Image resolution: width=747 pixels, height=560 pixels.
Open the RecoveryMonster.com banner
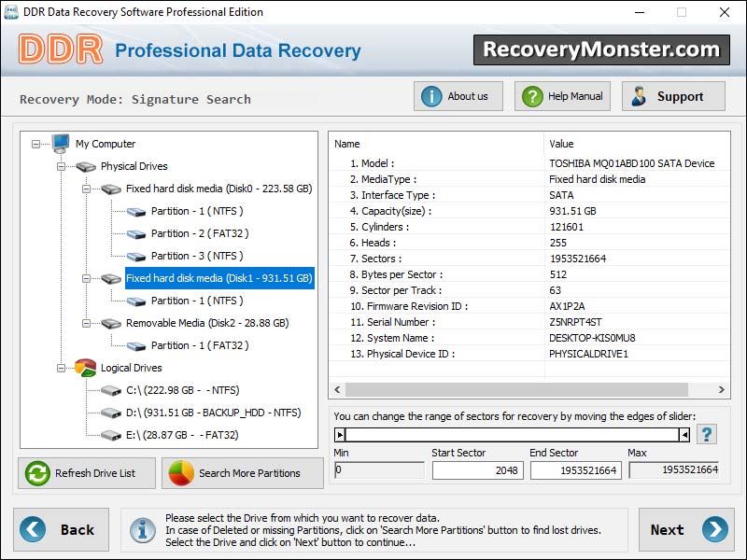[x=601, y=49]
